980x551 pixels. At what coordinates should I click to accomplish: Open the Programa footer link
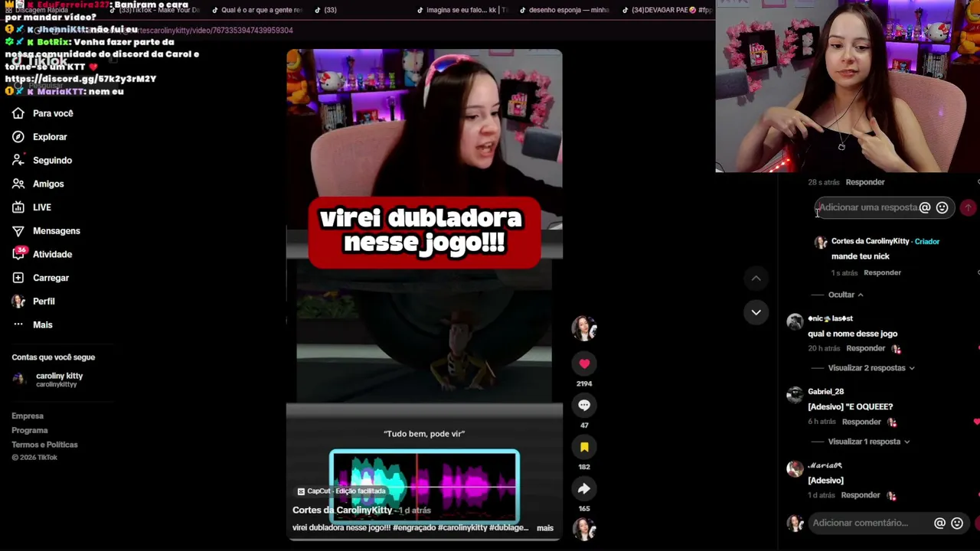(30, 430)
